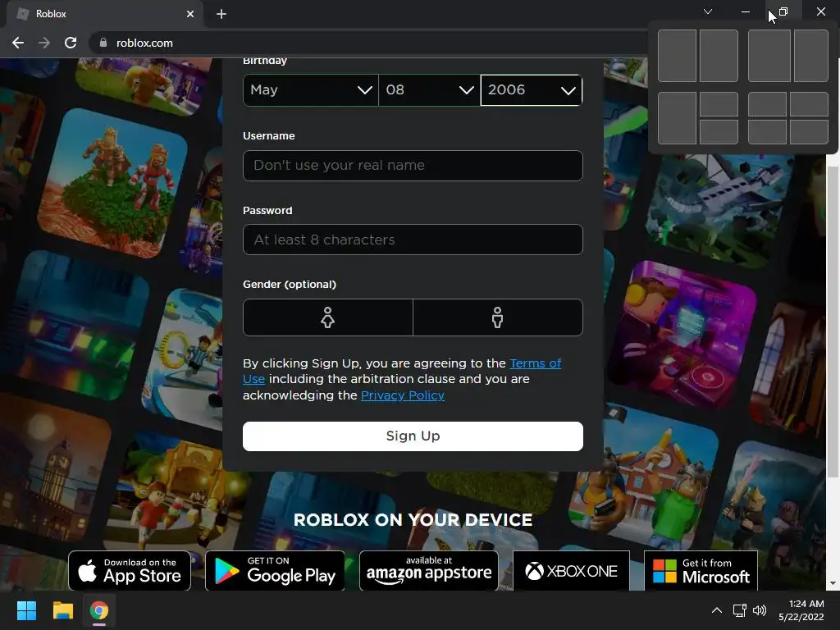This screenshot has height=630, width=840.
Task: Click the Sign Up button
Action: [x=413, y=436]
